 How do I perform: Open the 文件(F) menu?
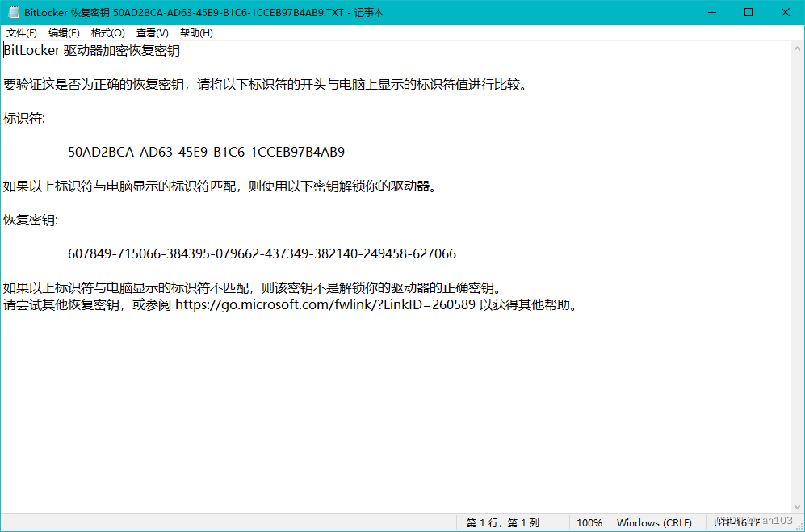pyautogui.click(x=22, y=33)
